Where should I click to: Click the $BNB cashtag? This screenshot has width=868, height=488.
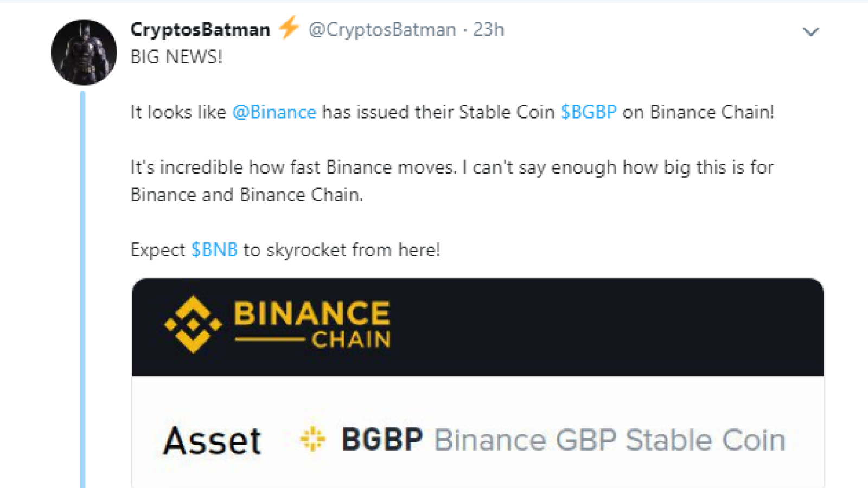(214, 250)
